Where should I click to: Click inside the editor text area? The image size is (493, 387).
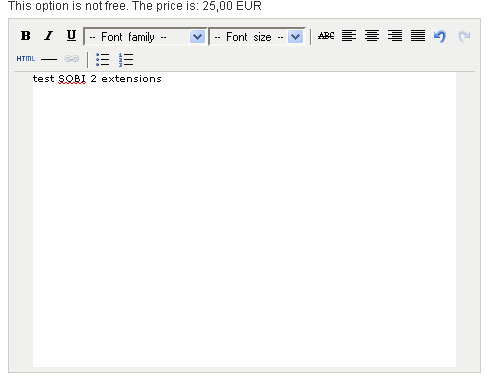point(244,220)
